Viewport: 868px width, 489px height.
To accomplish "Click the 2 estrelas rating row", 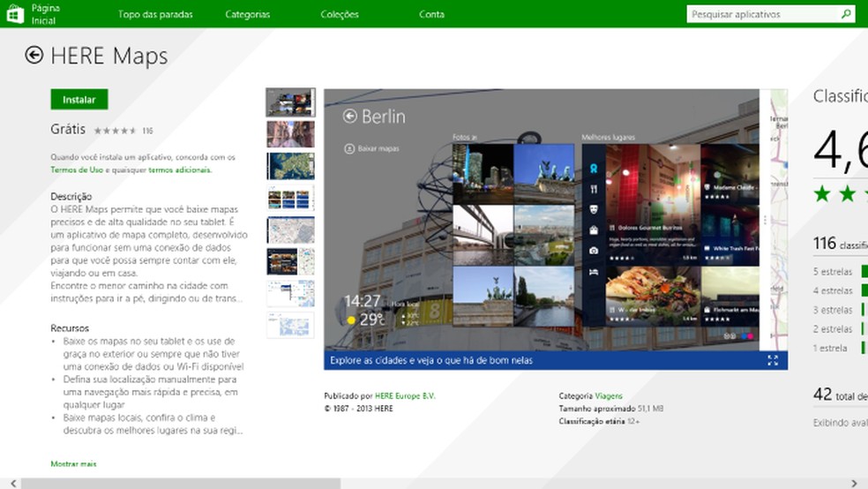I will click(841, 328).
